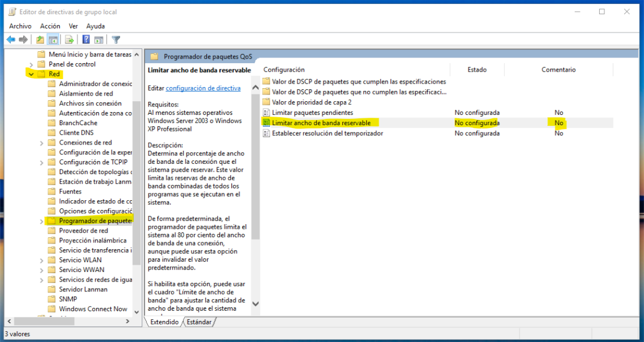This screenshot has height=342, width=644.
Task: Open the configuración de directiva link
Action: click(203, 88)
